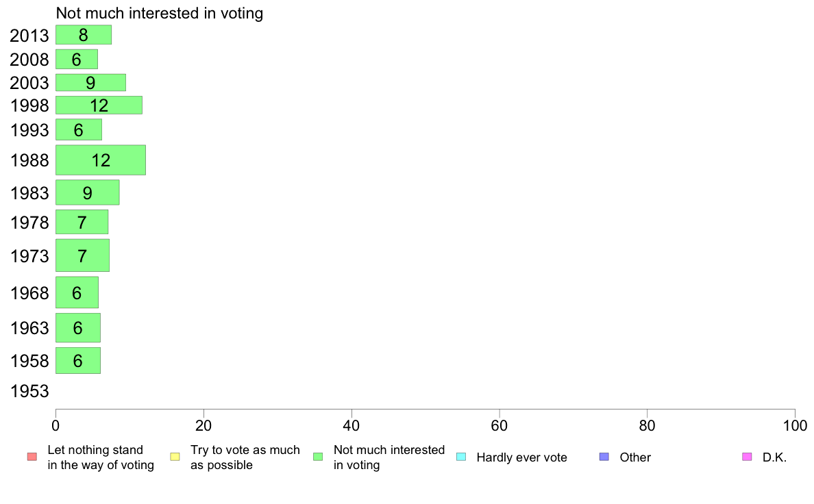Click the blue 'Other' legend swatch
814x504 pixels.
604,457
